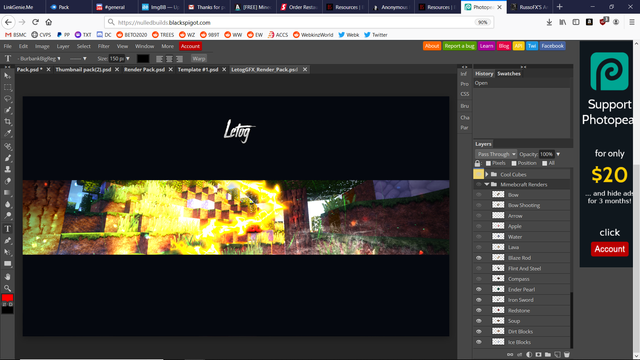640x360 pixels.
Task: Click the Report a bug button
Action: pos(459,46)
